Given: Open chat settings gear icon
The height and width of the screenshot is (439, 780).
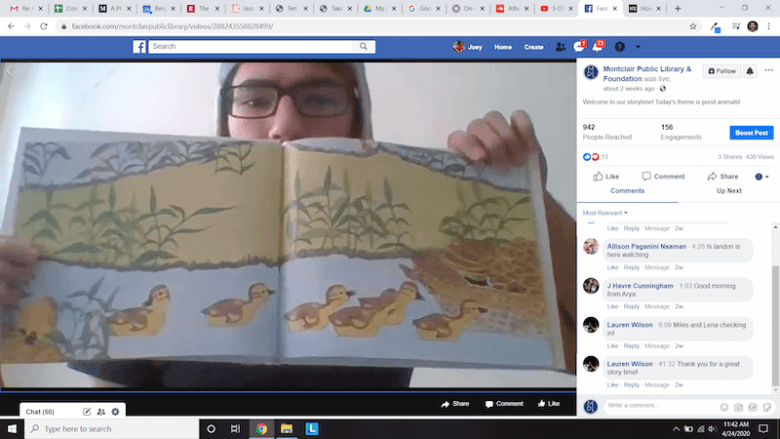Looking at the screenshot, I should coord(115,412).
